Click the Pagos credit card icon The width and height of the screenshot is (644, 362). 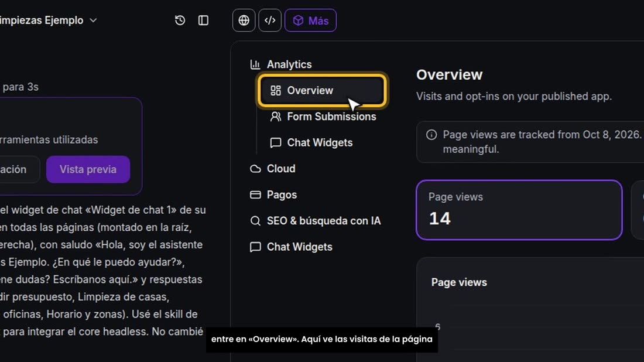coord(255,194)
